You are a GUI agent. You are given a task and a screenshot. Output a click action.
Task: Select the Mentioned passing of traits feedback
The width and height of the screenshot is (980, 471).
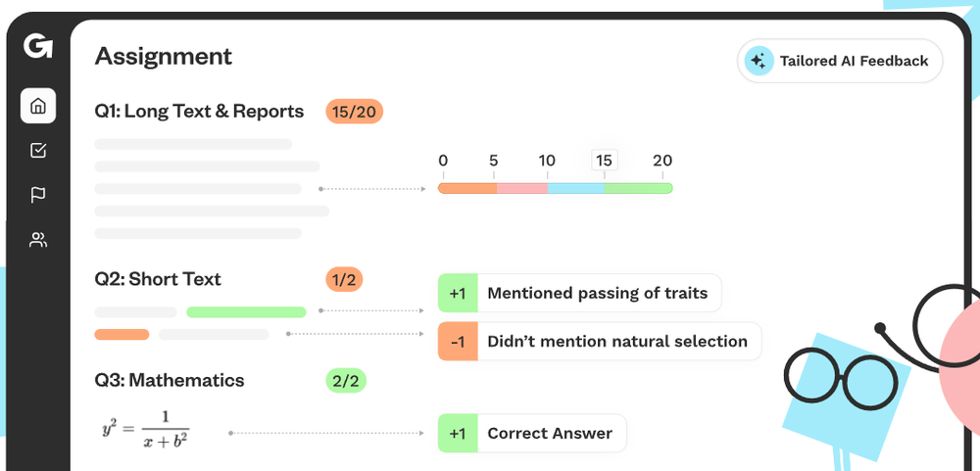point(579,293)
